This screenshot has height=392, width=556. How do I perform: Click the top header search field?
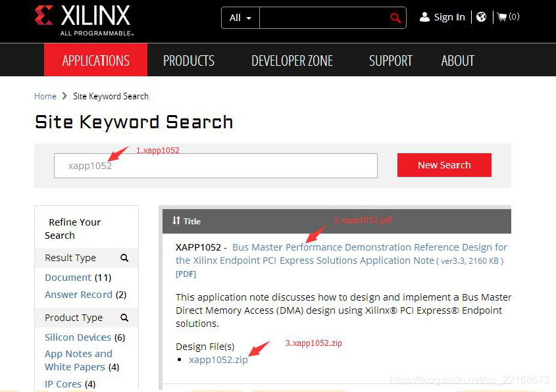coord(324,18)
